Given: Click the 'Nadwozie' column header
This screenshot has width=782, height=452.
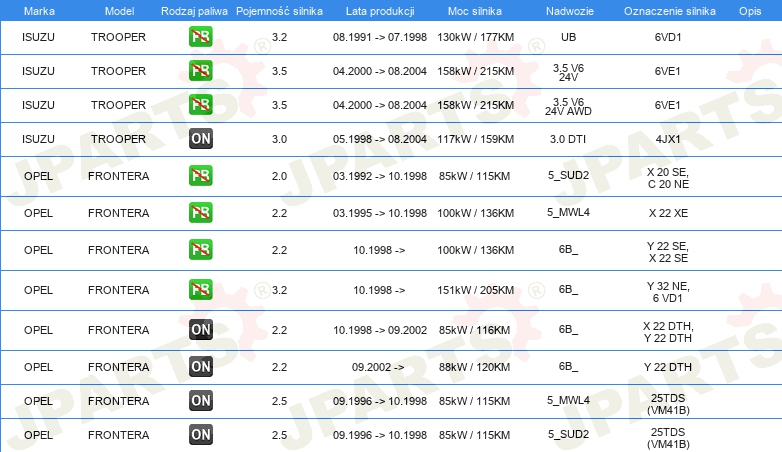Looking at the screenshot, I should click(570, 11).
